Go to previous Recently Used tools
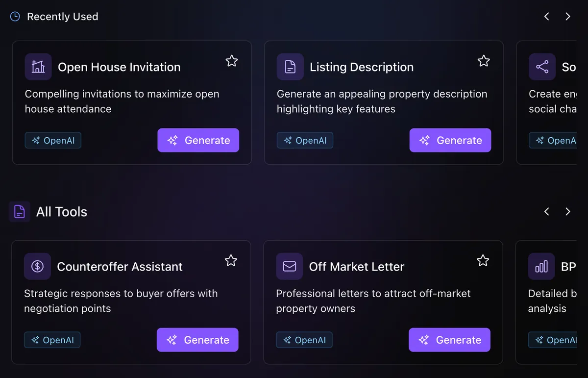Viewport: 588px width, 378px height. (x=546, y=17)
